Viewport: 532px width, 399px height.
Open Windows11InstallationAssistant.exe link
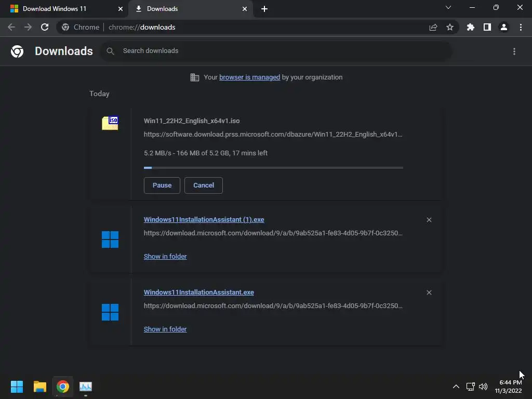pyautogui.click(x=199, y=292)
